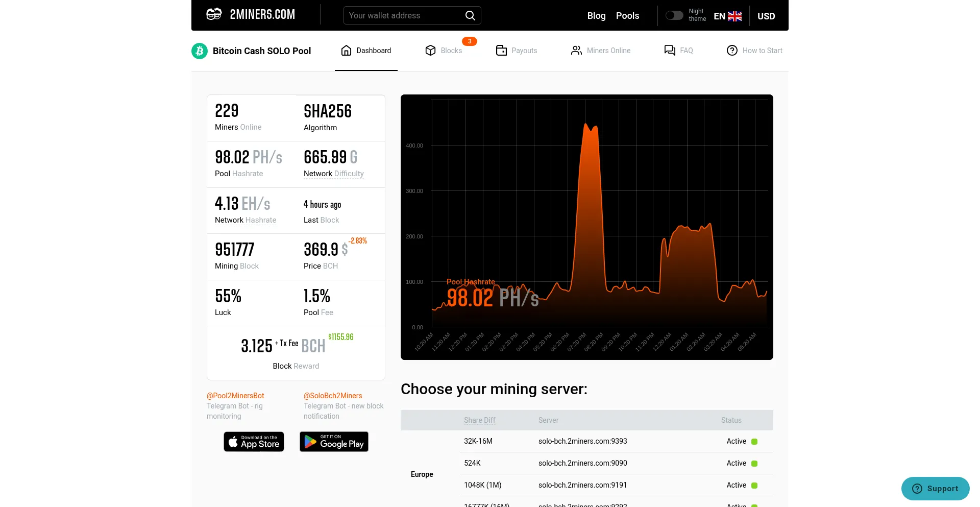Click the Dashboard house icon
980x507 pixels.
[346, 51]
